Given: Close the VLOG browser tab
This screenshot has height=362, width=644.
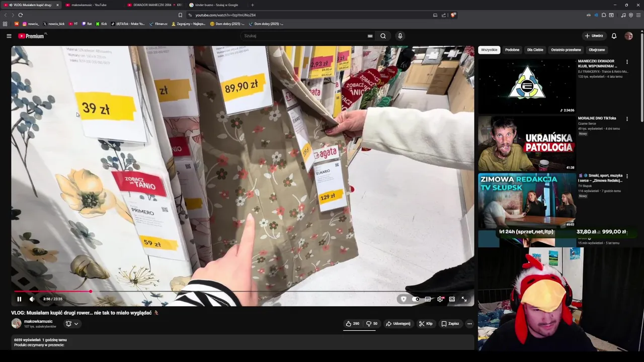Looking at the screenshot, I should click(x=57, y=5).
